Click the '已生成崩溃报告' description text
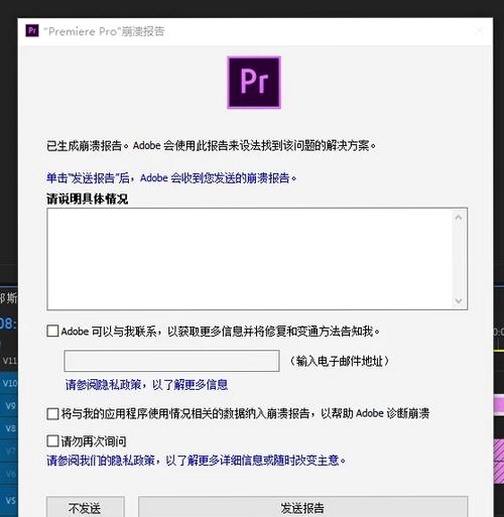504x517 pixels. pyautogui.click(x=211, y=146)
